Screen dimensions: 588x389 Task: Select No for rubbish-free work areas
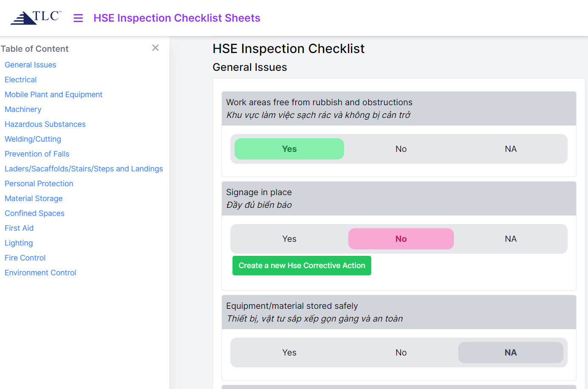tap(400, 149)
